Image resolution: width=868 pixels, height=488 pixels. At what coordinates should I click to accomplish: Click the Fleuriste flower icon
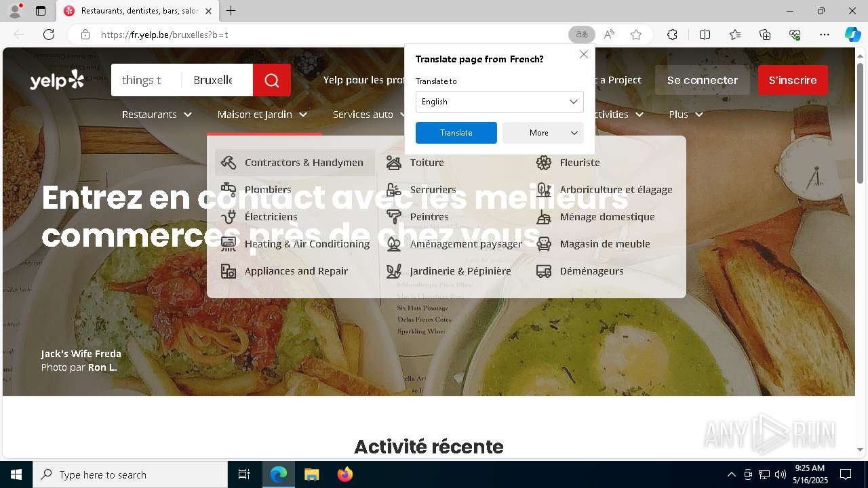(x=544, y=163)
